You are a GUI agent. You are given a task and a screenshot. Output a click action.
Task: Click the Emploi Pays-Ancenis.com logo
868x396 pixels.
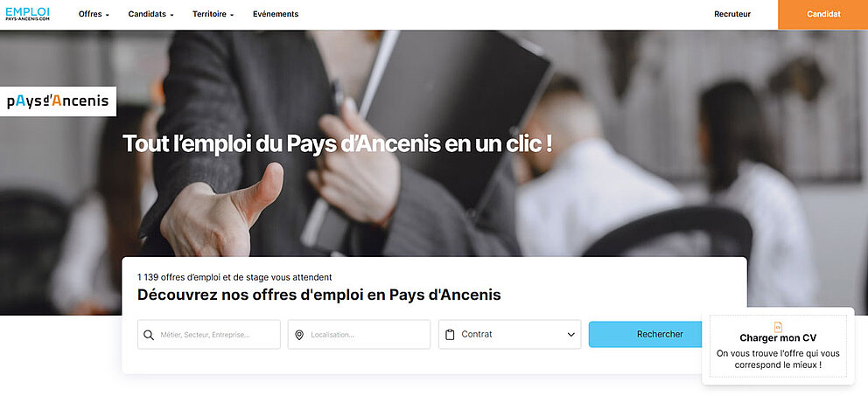click(x=28, y=14)
